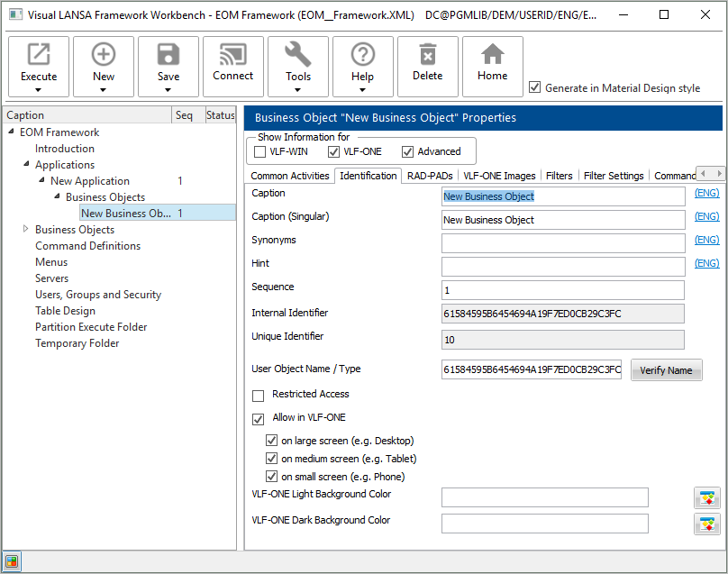The height and width of the screenshot is (574, 728).
Task: Uncheck on small screen (e.g. Phone)
Action: (x=272, y=477)
